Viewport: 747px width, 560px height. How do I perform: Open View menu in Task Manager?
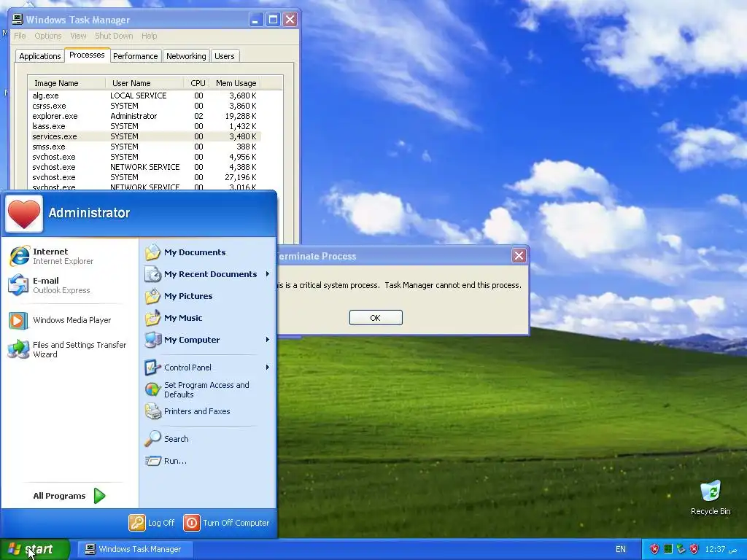click(x=78, y=36)
